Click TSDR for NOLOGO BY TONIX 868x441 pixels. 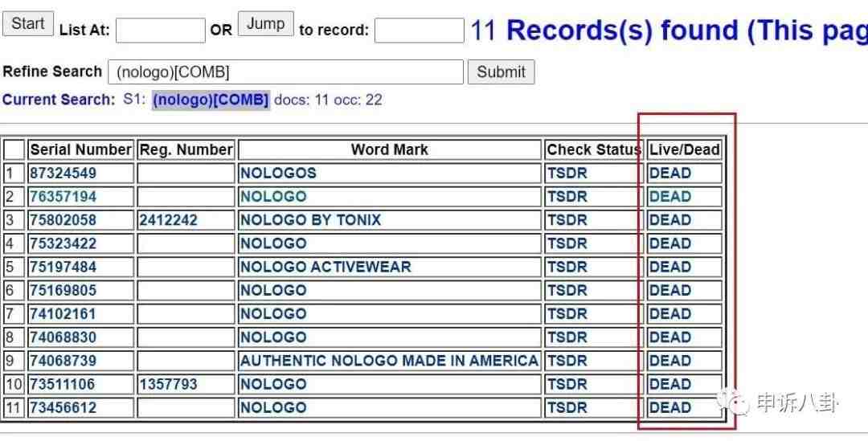(x=567, y=220)
